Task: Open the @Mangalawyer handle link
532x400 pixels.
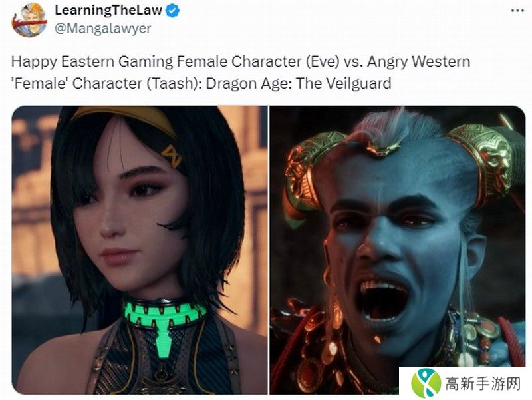Action: click(103, 28)
